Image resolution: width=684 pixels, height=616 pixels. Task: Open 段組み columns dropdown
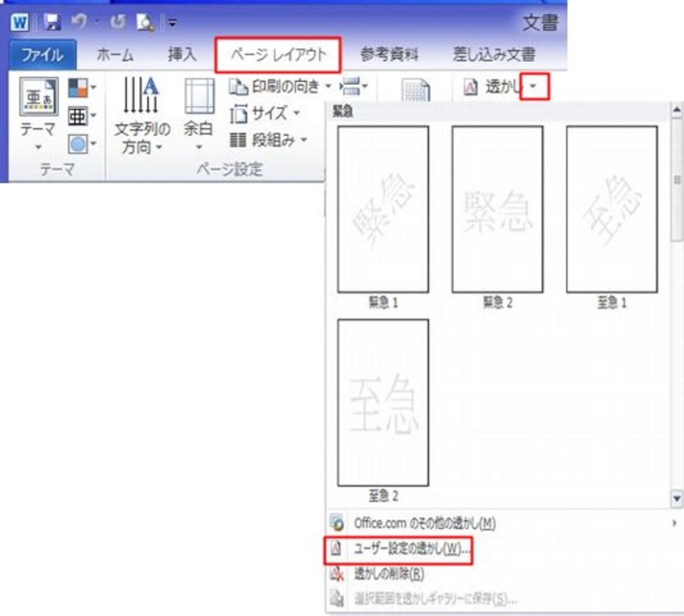(268, 140)
